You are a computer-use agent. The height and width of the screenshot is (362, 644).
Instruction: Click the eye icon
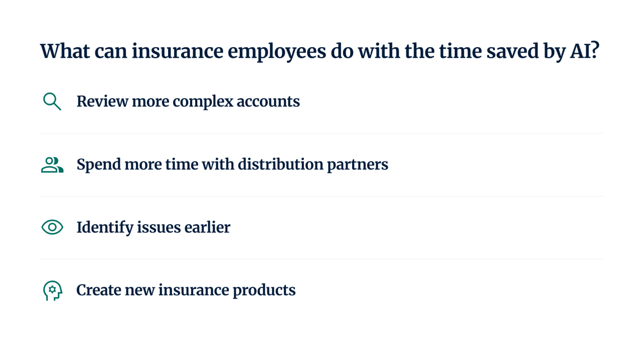[52, 227]
